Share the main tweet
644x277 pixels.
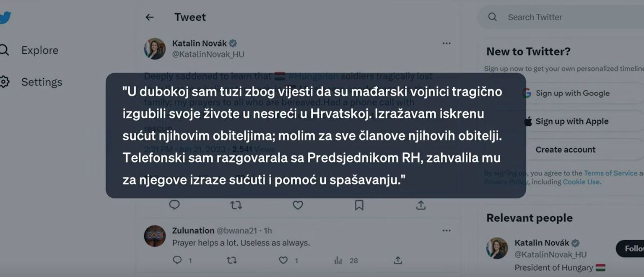421,205
